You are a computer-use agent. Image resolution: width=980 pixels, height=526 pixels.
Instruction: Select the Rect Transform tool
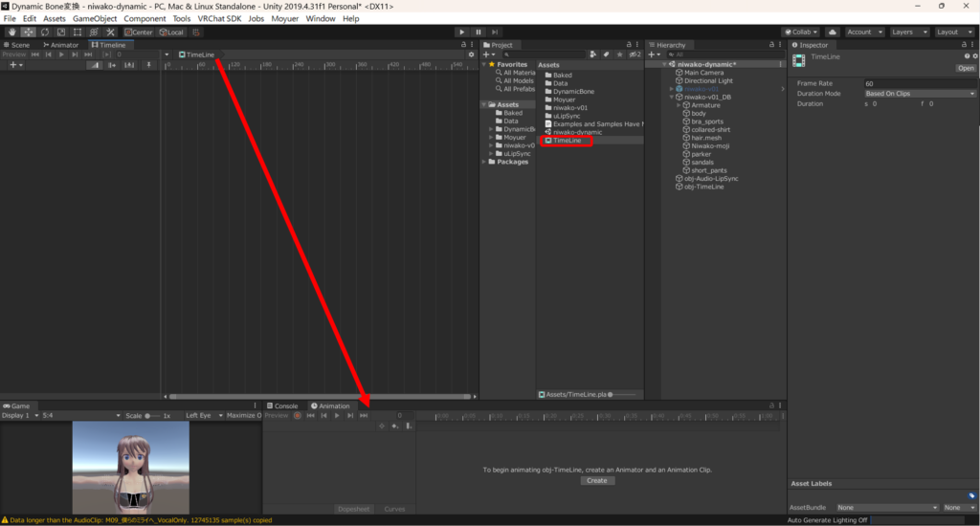[78, 32]
